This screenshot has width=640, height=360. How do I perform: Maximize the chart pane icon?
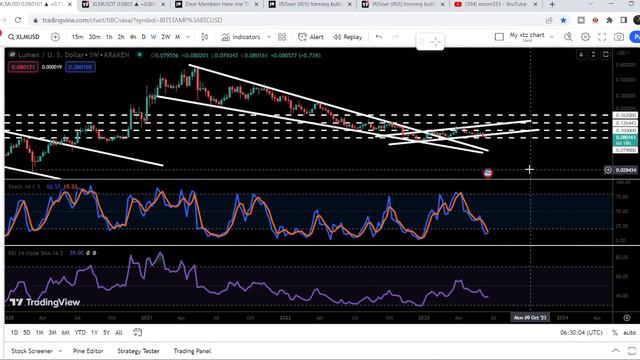pos(606,55)
